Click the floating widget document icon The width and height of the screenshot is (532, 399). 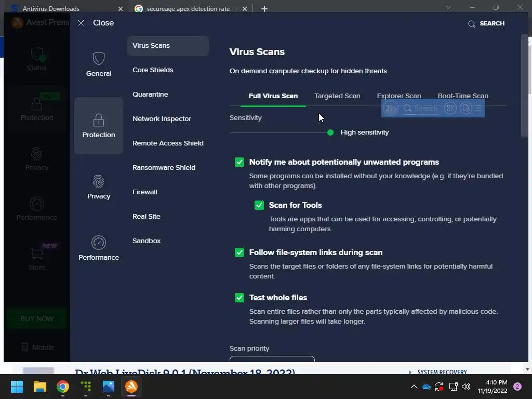(x=466, y=108)
